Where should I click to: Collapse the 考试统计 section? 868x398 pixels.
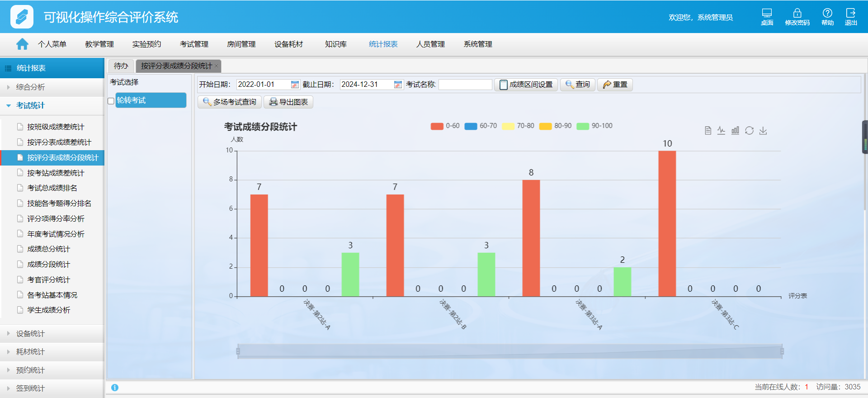(x=52, y=106)
